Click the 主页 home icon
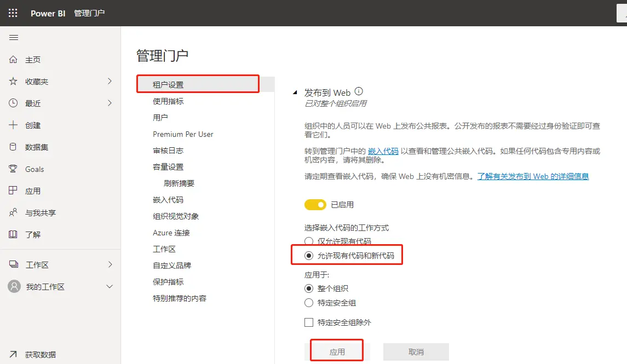Screen dimensions: 627x364 click(14, 60)
